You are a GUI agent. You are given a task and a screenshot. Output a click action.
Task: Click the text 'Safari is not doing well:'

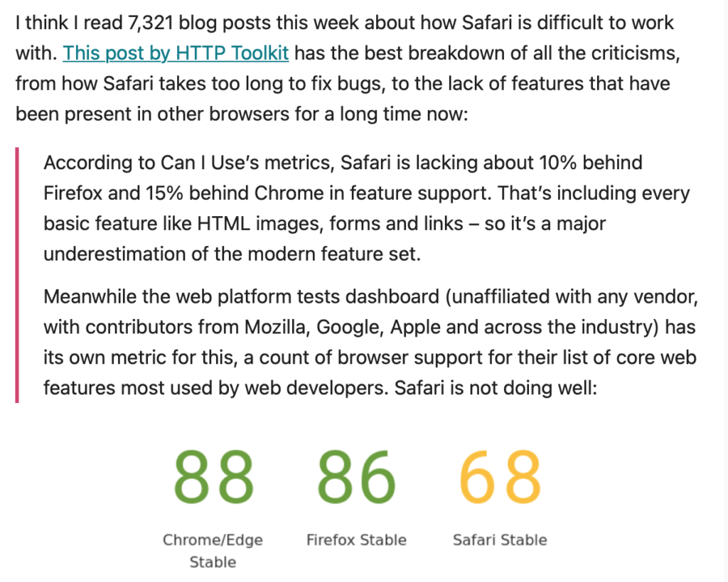coord(496,388)
